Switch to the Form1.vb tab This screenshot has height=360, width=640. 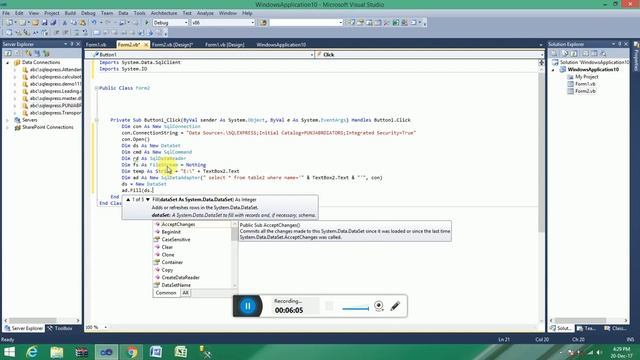click(x=97, y=44)
